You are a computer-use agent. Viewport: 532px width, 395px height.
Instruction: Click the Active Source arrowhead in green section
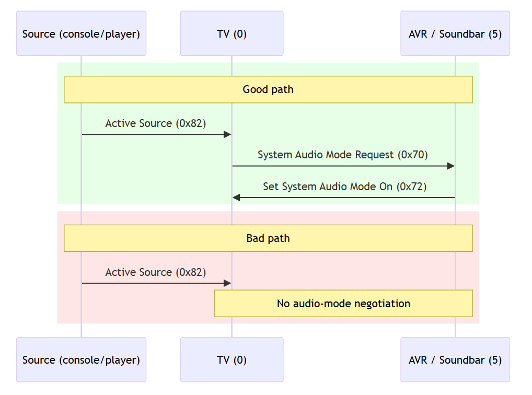point(227,135)
